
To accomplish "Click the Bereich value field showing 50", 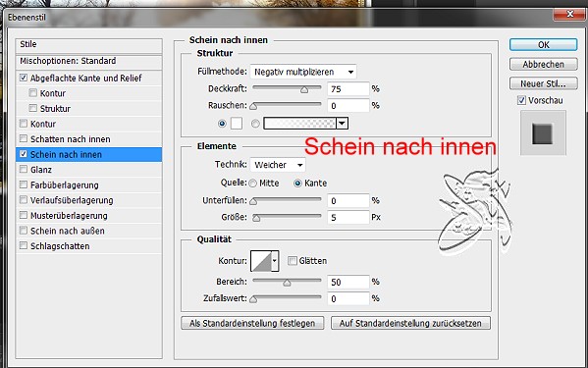I will click(348, 282).
